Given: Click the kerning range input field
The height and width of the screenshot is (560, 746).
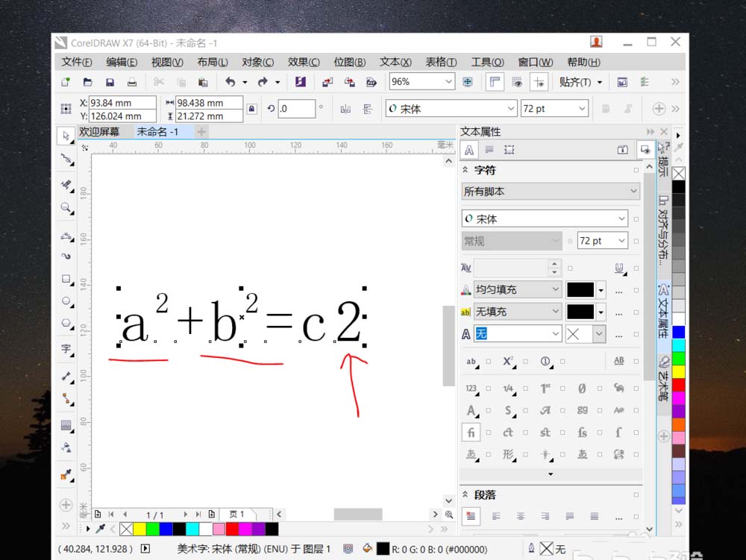Looking at the screenshot, I should tap(512, 268).
